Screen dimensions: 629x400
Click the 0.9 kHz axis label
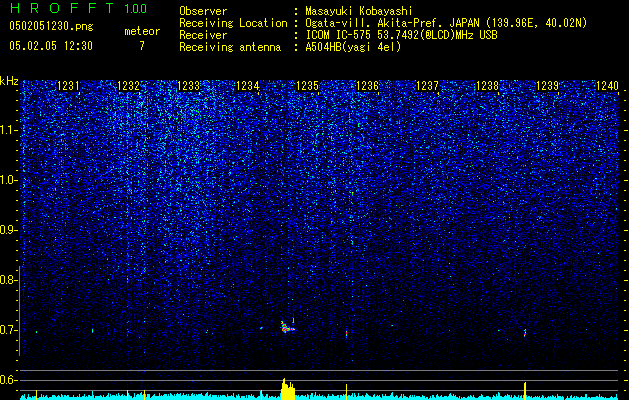coord(9,230)
